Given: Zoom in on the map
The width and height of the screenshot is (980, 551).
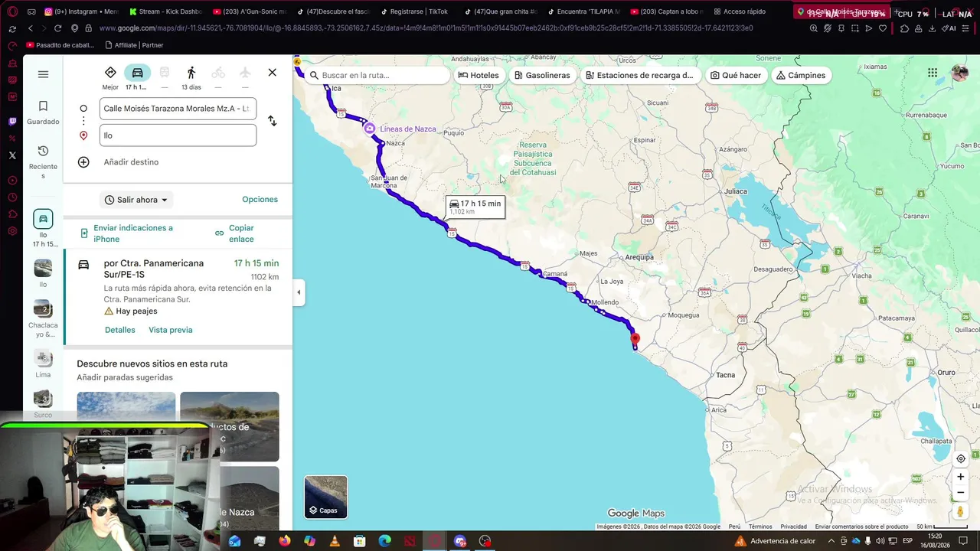Looking at the screenshot, I should [961, 476].
